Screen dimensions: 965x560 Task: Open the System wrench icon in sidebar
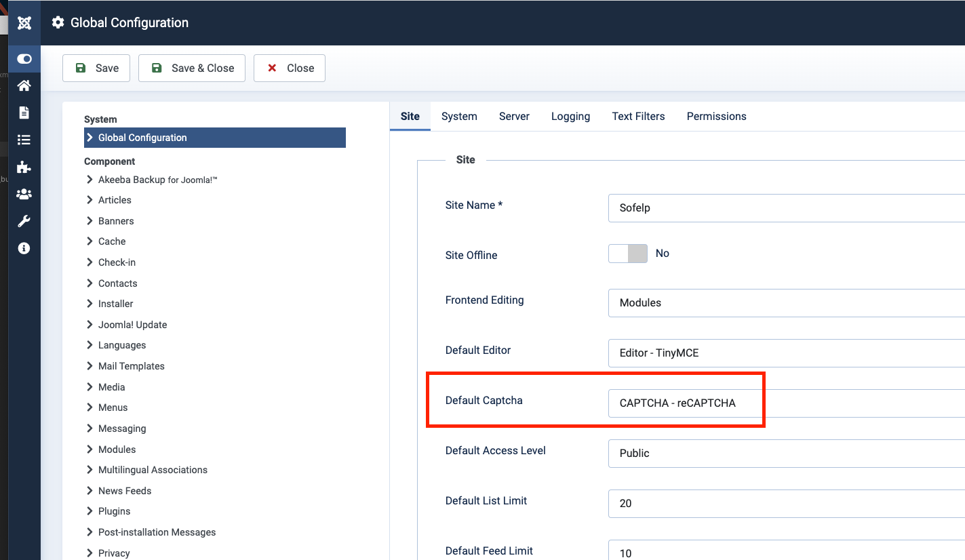[24, 221]
